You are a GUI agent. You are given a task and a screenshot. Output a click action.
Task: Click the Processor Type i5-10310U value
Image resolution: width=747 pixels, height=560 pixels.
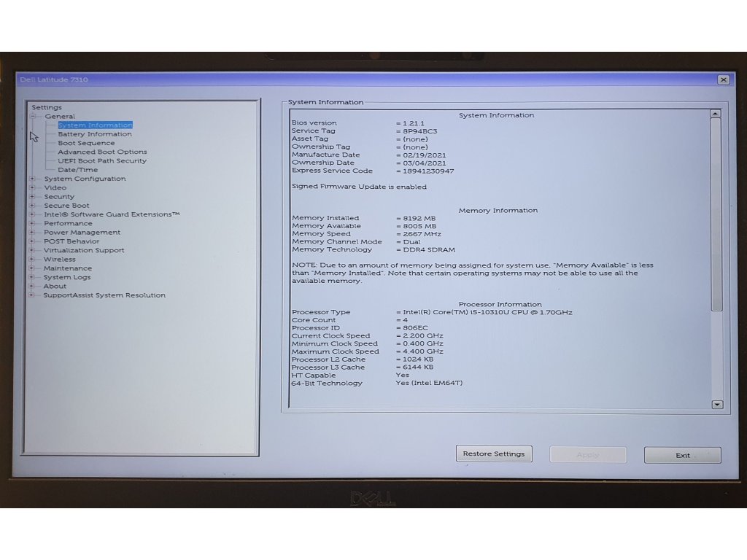pyautogui.click(x=487, y=312)
